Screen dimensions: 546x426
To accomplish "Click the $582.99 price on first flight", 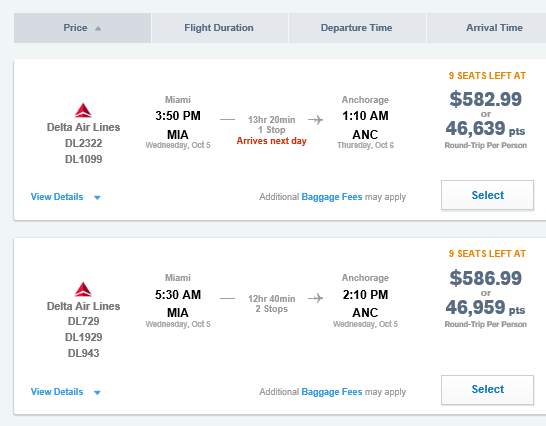I will pyautogui.click(x=485, y=99).
